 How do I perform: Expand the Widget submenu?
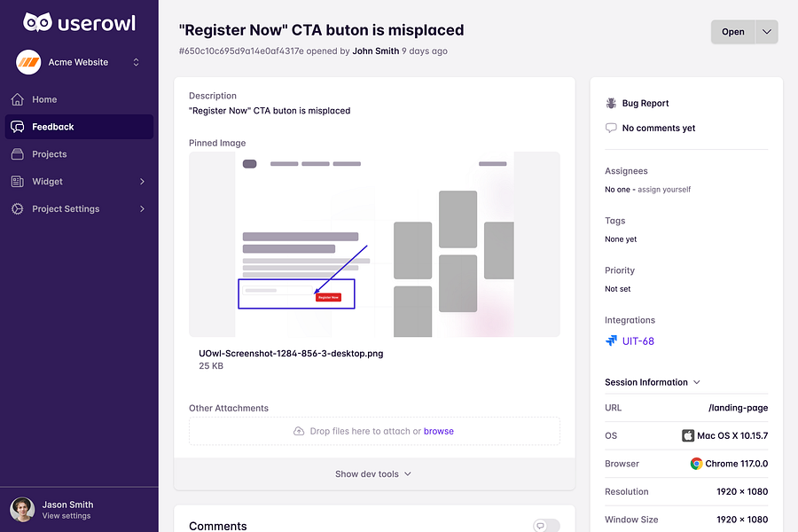coord(142,182)
